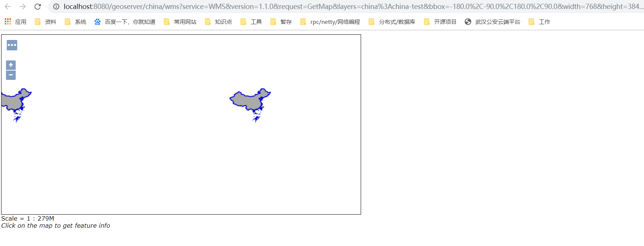The width and height of the screenshot is (644, 246).
Task: Reload the page with refresh icon
Action: 37,7
